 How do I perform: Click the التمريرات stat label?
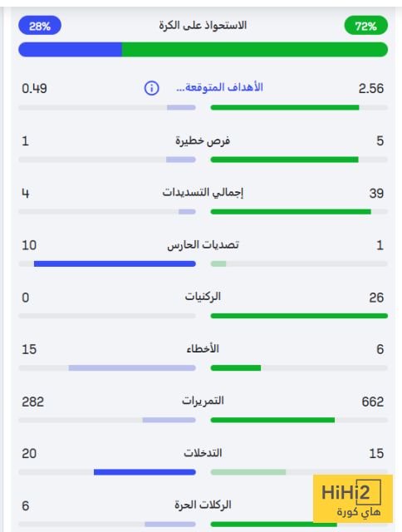point(203,401)
